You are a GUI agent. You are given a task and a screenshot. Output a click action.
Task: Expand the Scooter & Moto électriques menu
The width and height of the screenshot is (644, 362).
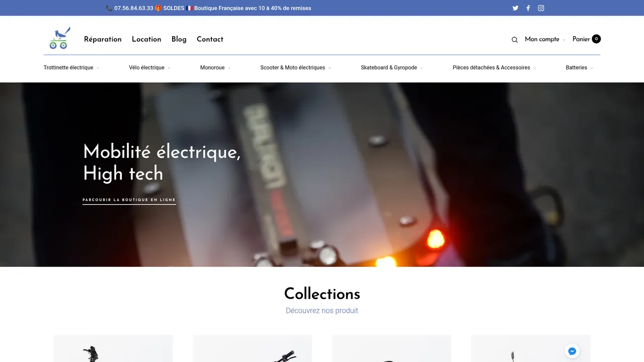pos(296,67)
